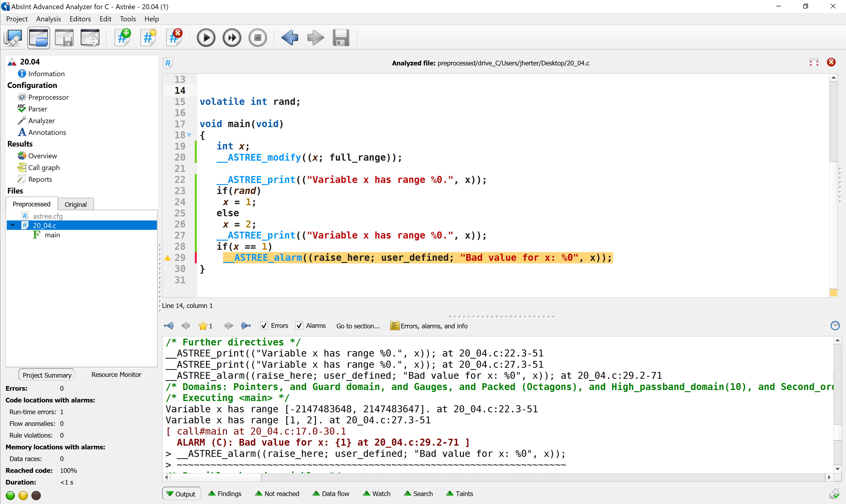Click the blue back arrow in toolbar
Image resolution: width=846 pixels, height=504 pixels.
pyautogui.click(x=290, y=37)
